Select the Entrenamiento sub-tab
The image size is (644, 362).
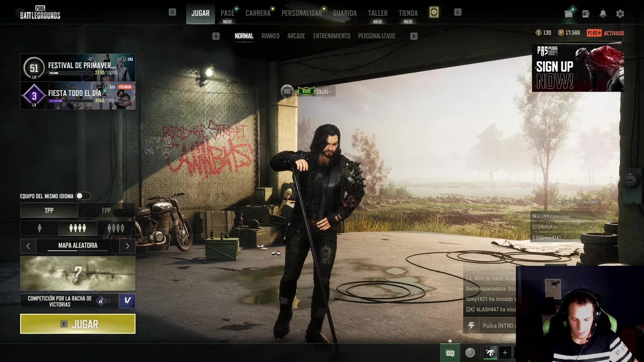(332, 36)
